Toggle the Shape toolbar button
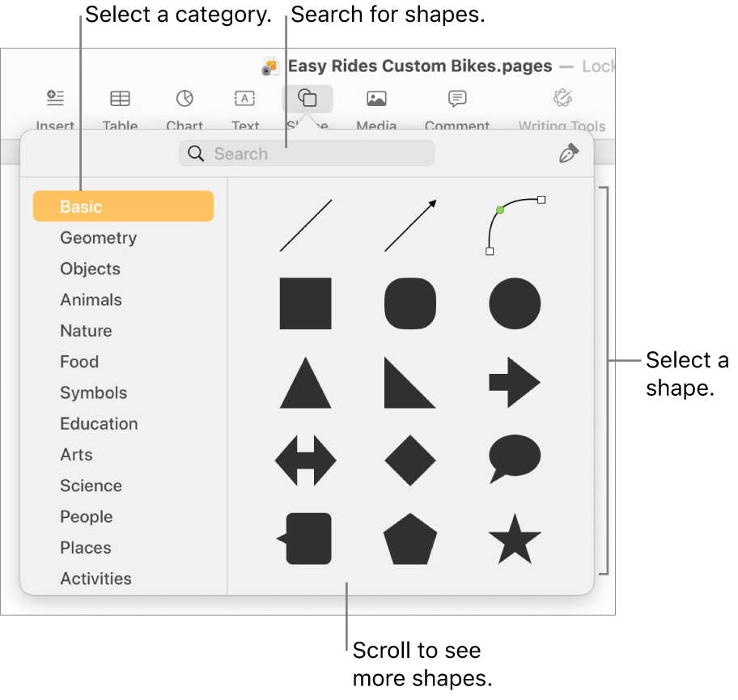 [307, 99]
